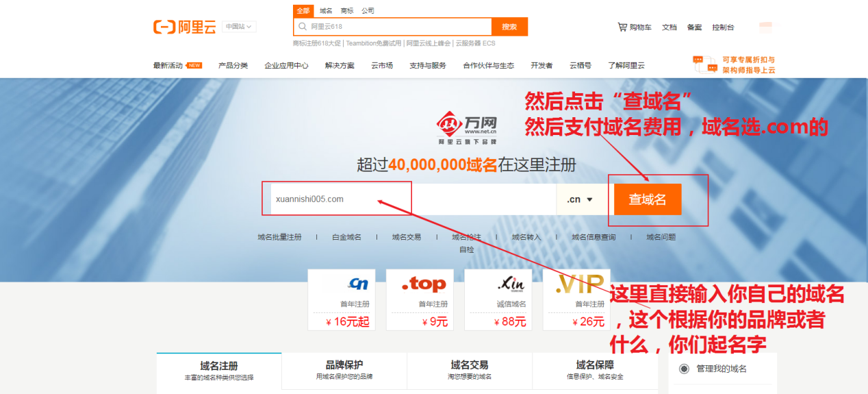
Task: Switch to 域名交易 bottom tab
Action: 470,371
